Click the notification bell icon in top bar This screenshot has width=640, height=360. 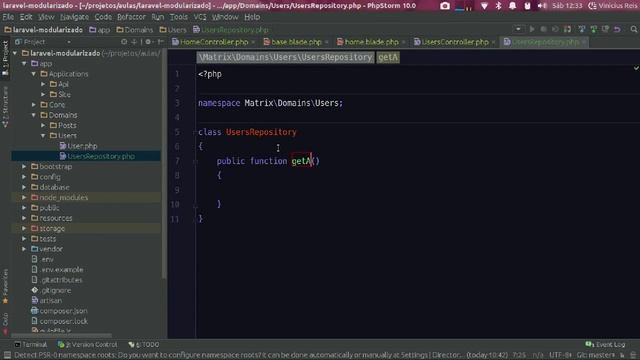coord(512,6)
